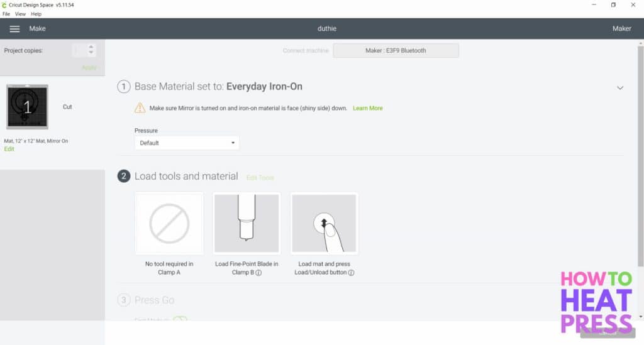Screen dimensions: 644x345
Task: Decrease project copies with the down arrow
Action: (x=91, y=53)
